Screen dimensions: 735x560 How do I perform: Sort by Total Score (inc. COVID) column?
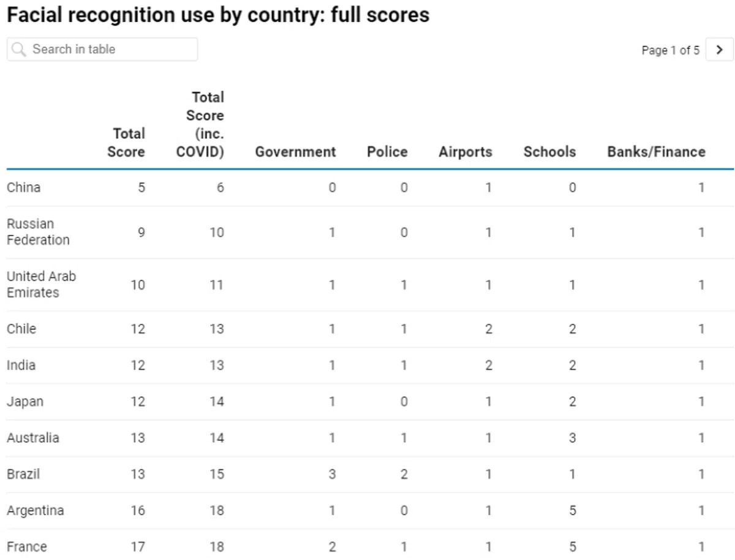pos(200,124)
